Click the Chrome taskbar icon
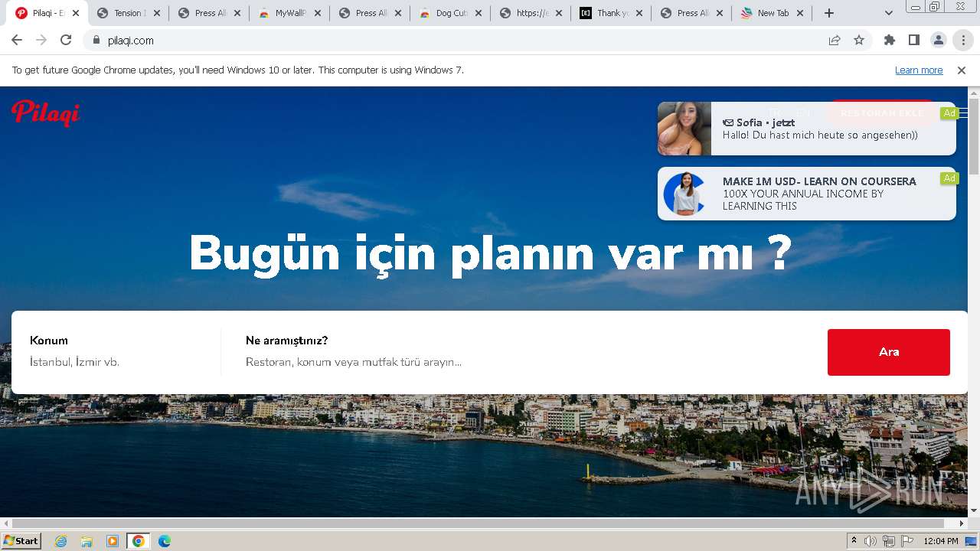This screenshot has height=551, width=980. click(x=139, y=541)
